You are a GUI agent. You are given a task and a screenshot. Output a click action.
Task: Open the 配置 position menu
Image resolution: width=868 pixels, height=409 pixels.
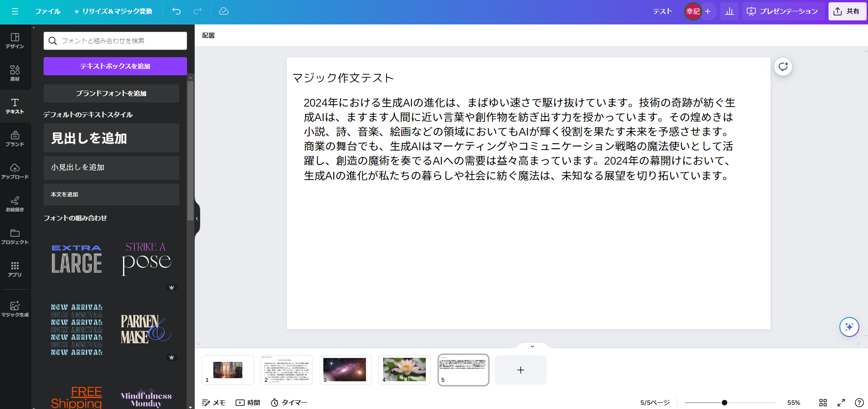pyautogui.click(x=208, y=35)
